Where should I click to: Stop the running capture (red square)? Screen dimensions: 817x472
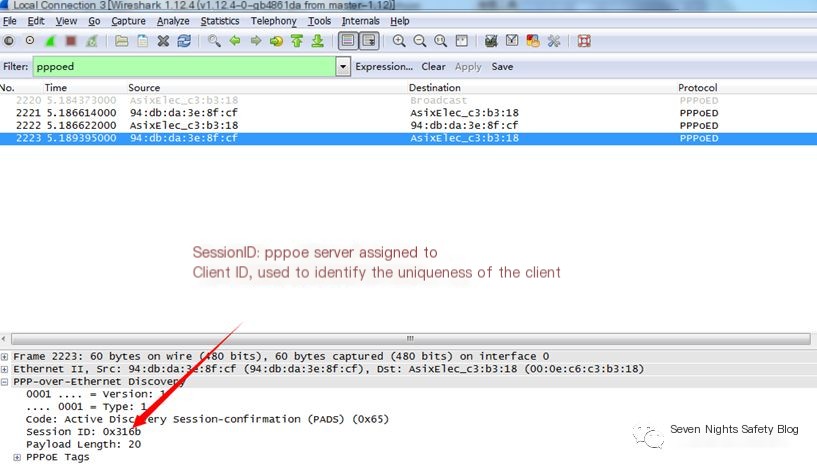[x=71, y=41]
